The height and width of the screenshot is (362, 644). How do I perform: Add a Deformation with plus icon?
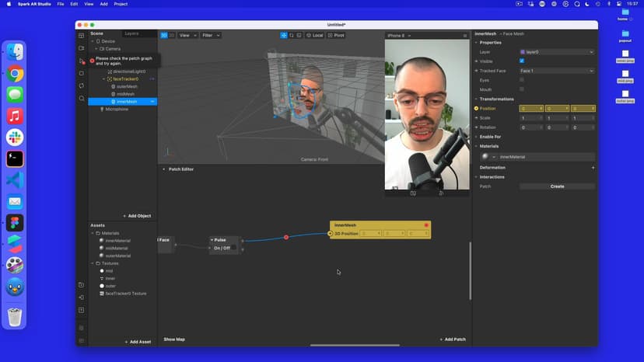[593, 168]
